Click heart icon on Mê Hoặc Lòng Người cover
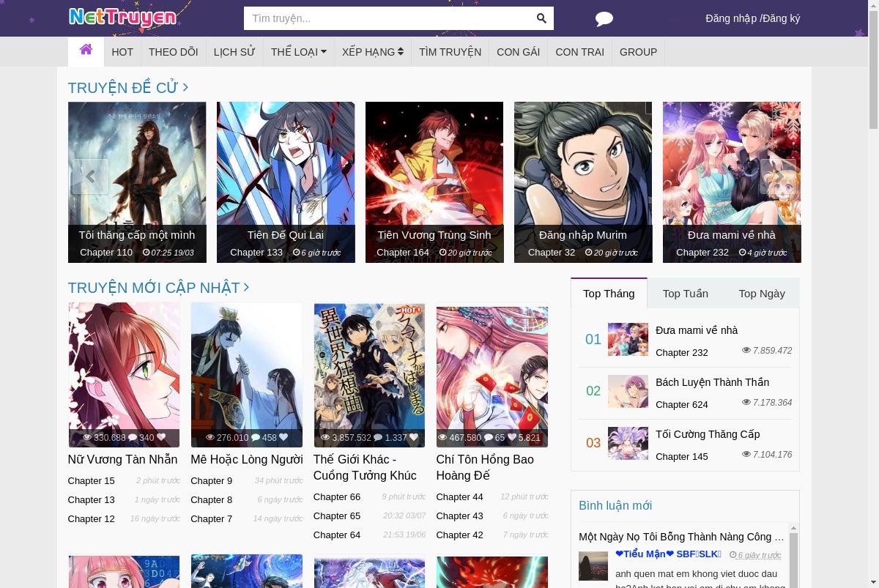 coord(283,438)
